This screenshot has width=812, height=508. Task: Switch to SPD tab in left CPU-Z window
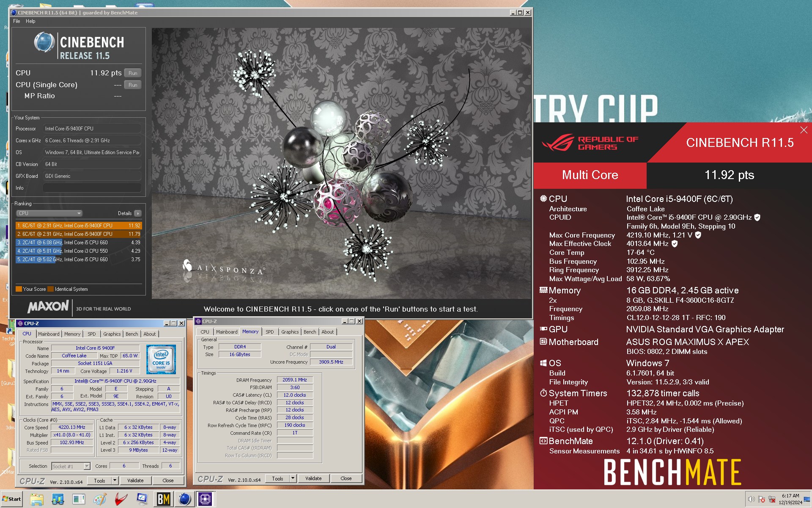click(x=91, y=334)
